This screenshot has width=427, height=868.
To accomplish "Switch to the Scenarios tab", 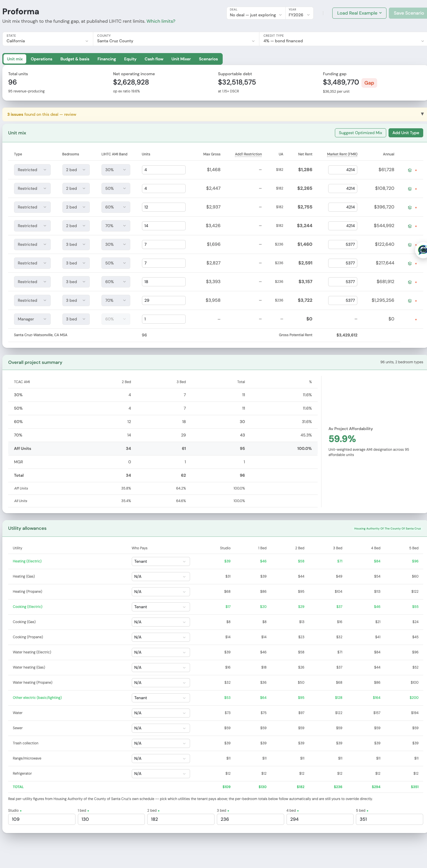I will pos(208,59).
